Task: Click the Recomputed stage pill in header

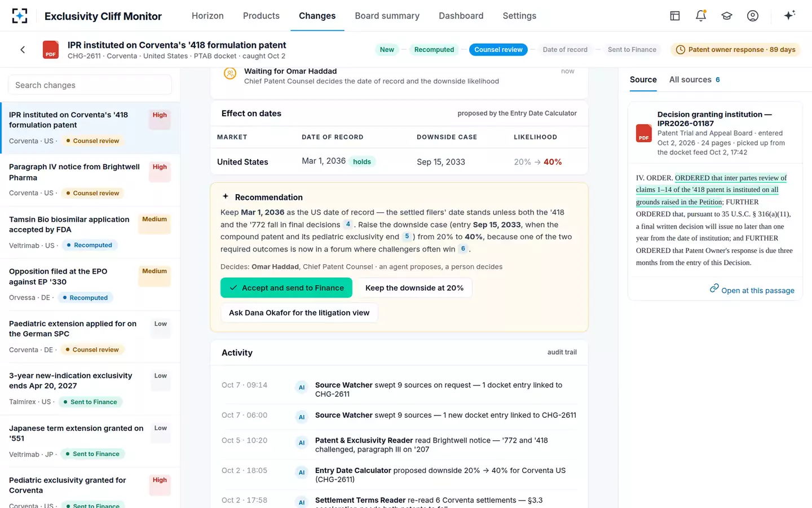Action: [x=434, y=50]
